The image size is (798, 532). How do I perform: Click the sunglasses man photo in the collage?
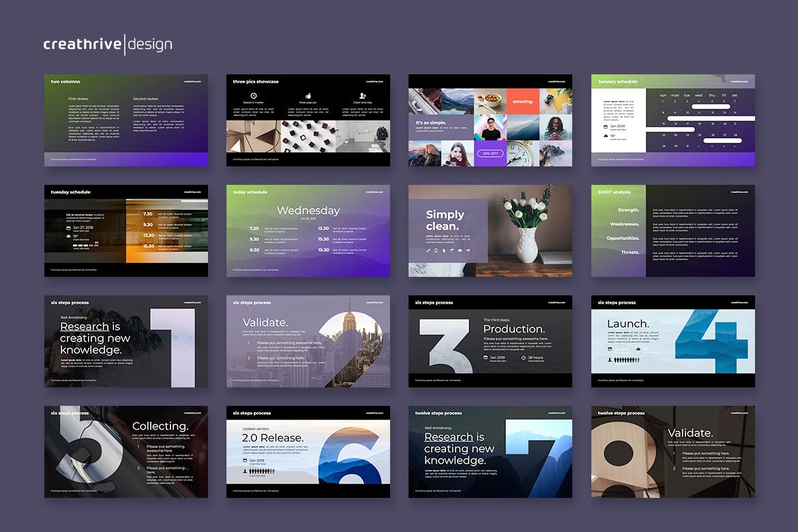(490, 127)
